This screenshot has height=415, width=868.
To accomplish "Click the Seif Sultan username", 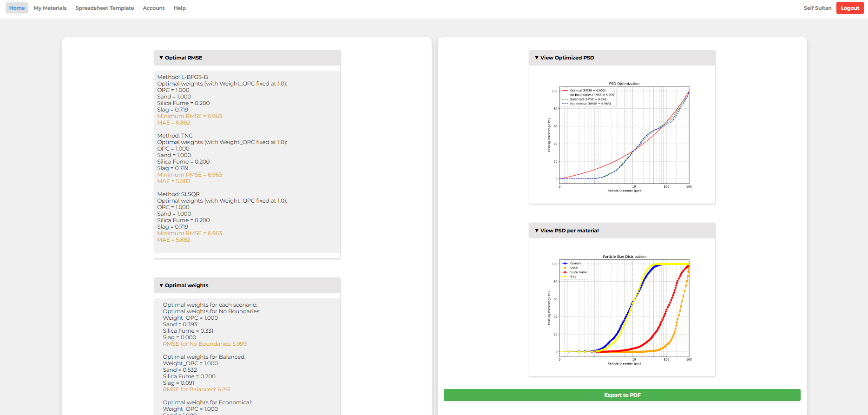I will 817,8.
